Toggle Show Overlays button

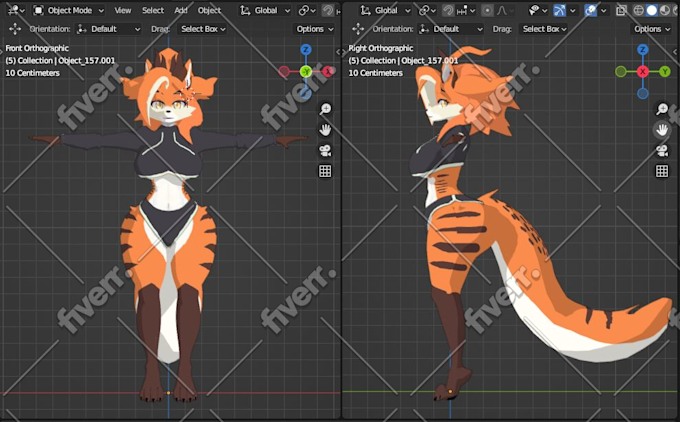pos(591,10)
